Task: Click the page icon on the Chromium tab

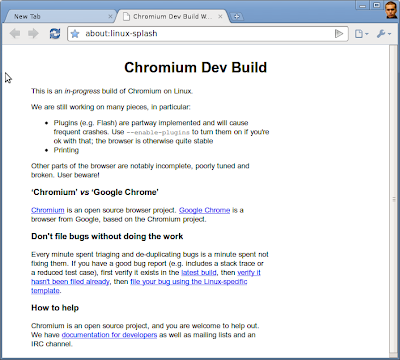Action: click(126, 16)
